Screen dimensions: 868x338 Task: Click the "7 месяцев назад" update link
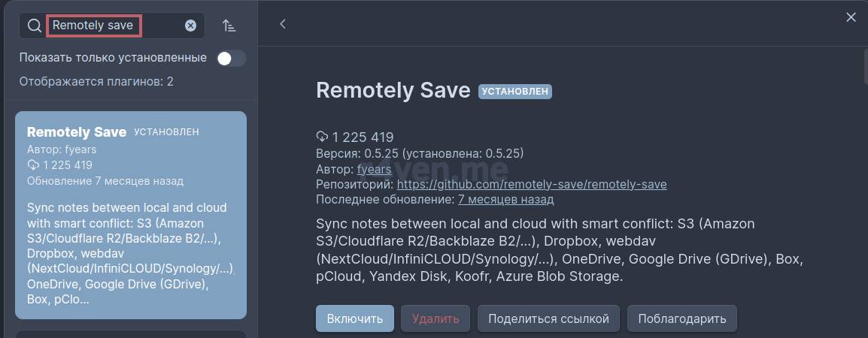point(505,199)
